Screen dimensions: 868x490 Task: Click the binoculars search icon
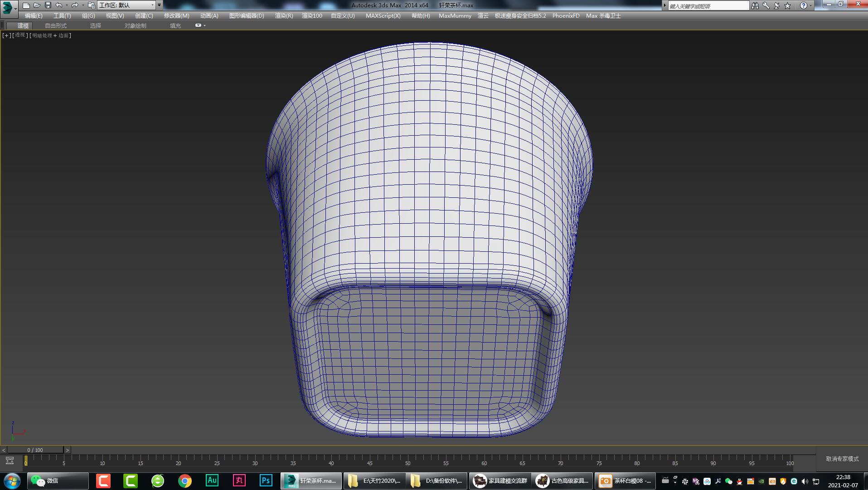[x=755, y=5]
